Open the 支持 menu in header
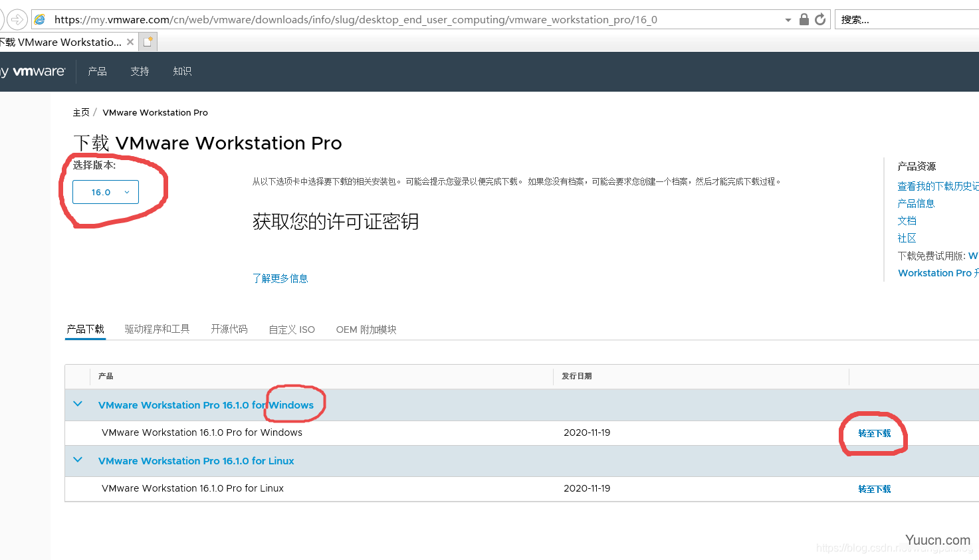This screenshot has width=979, height=560. click(x=140, y=71)
